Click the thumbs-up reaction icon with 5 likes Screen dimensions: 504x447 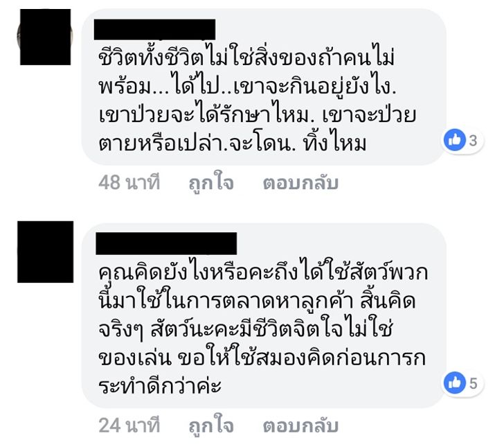coord(454,383)
